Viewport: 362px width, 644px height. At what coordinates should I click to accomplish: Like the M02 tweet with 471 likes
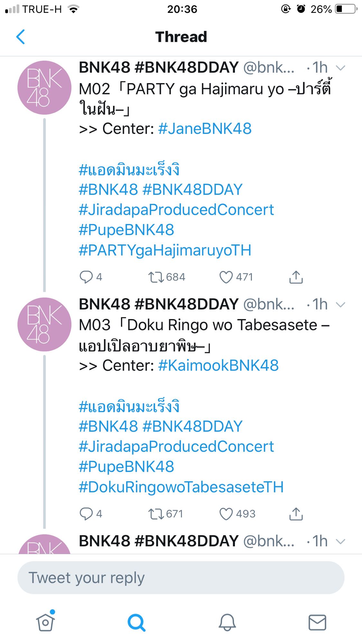coord(226,277)
